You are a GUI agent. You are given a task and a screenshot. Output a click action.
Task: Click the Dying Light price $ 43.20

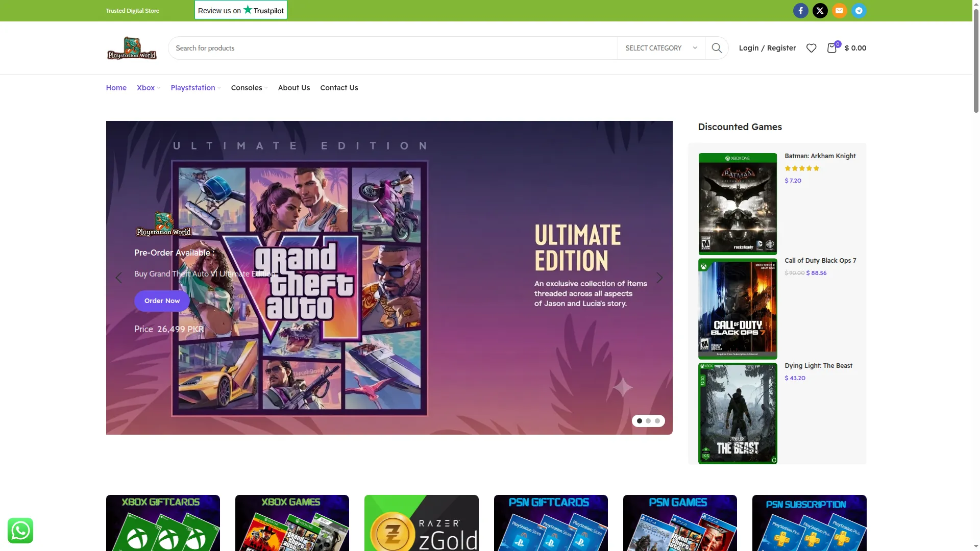click(x=795, y=378)
